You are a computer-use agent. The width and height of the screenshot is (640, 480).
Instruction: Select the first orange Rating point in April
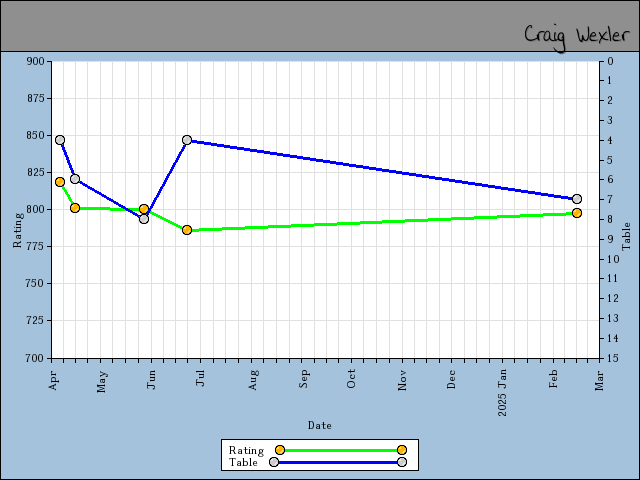(60, 182)
